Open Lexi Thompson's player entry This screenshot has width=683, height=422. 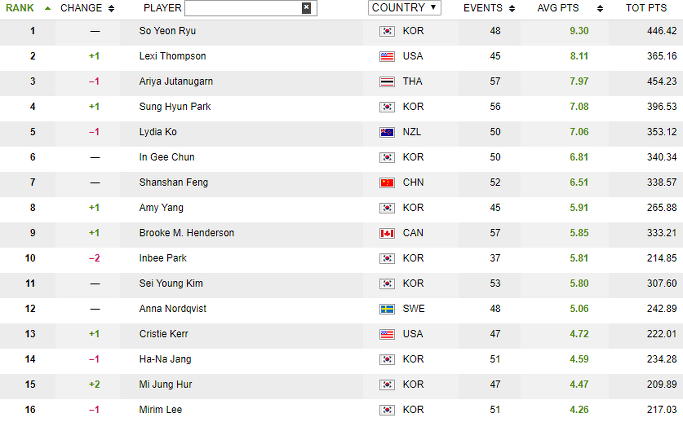coord(172,56)
